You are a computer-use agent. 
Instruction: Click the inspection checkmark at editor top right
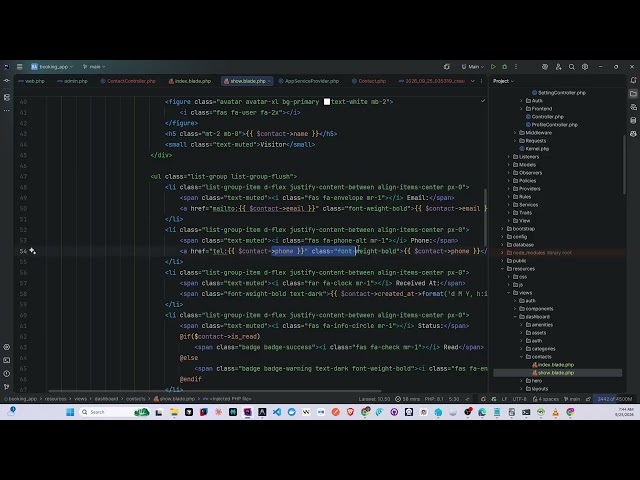(x=483, y=101)
